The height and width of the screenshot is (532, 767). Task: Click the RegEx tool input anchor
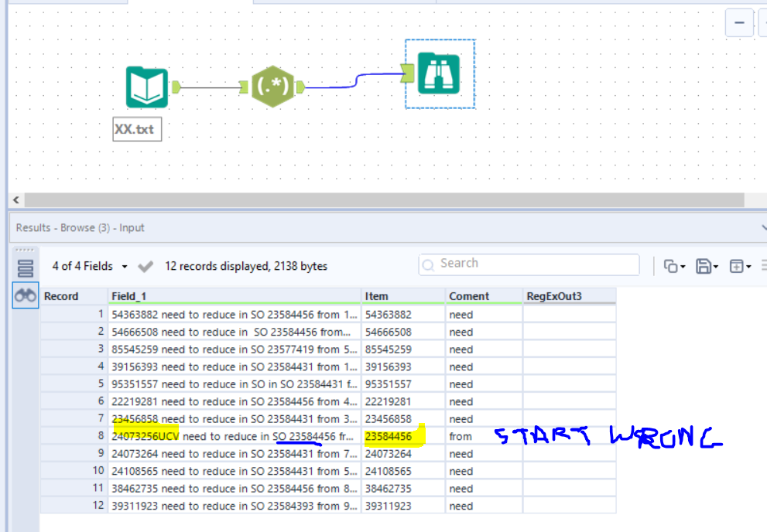click(244, 87)
